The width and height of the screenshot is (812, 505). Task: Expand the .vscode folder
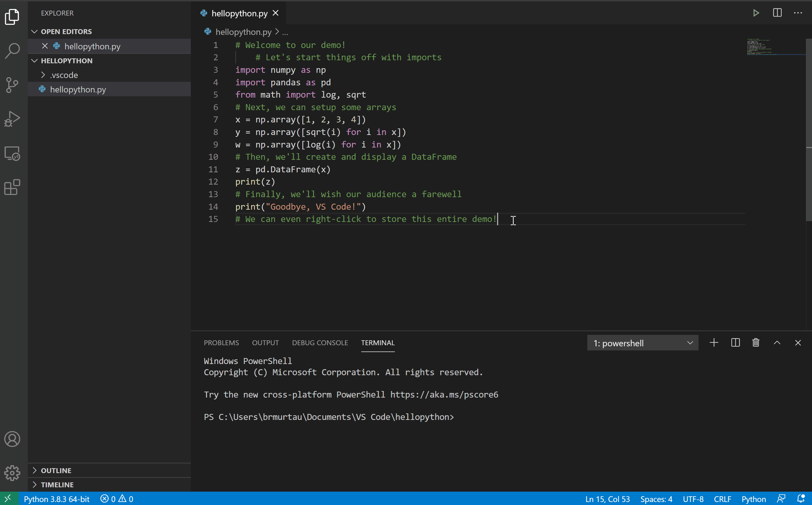click(64, 75)
